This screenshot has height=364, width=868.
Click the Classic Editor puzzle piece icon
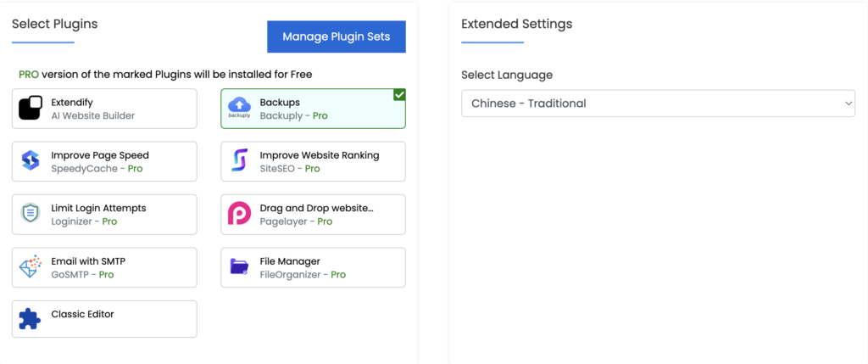point(30,319)
